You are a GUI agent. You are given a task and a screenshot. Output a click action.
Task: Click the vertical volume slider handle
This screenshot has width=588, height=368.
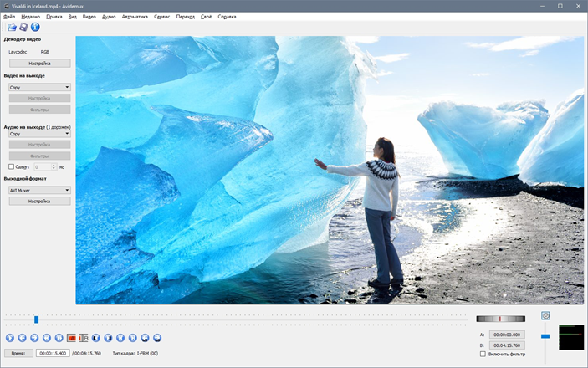point(545,335)
